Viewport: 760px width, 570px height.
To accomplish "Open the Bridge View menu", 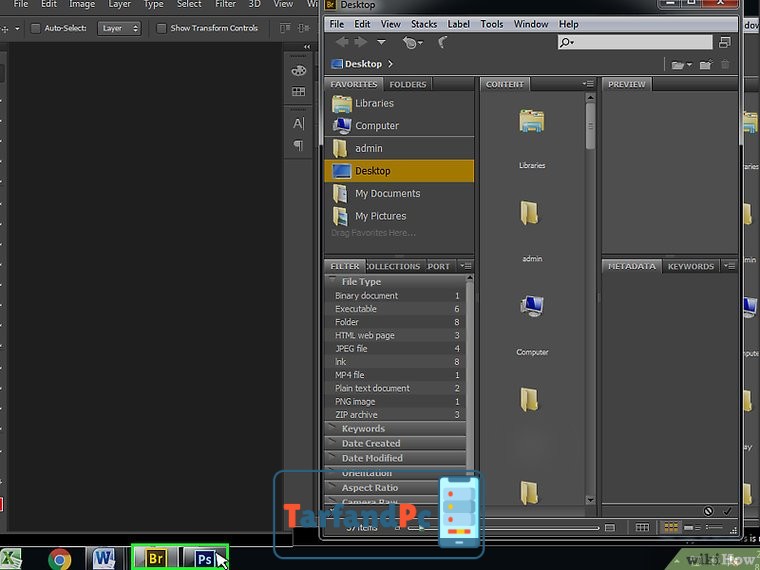I will click(390, 24).
